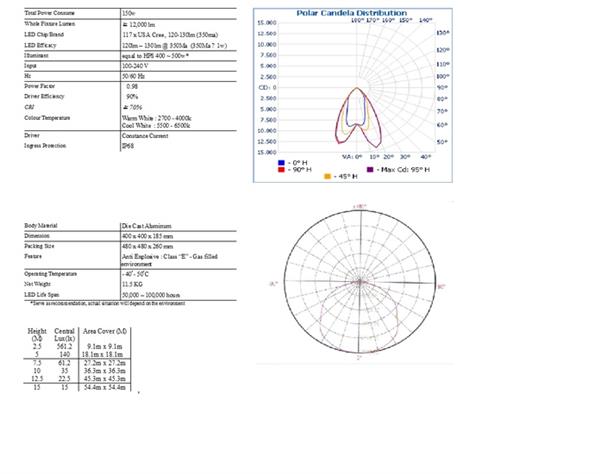
Task: Select the '90%' driver efficiency value
Action: (132, 97)
